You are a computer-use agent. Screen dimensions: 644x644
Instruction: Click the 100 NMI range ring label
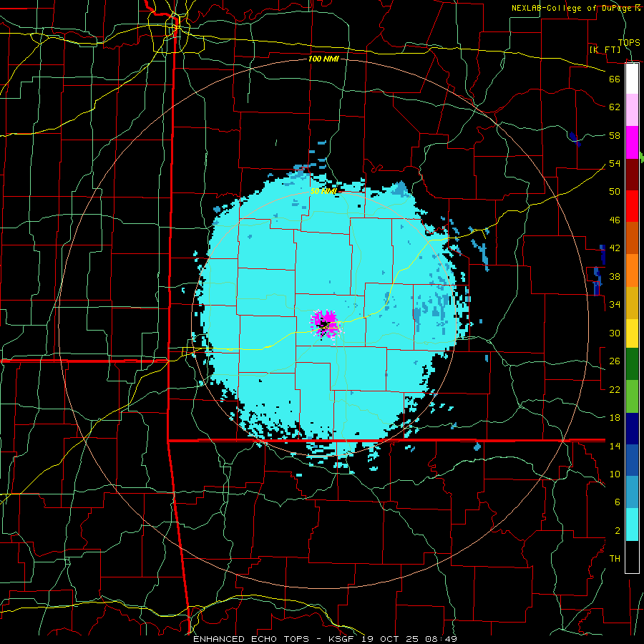(323, 59)
